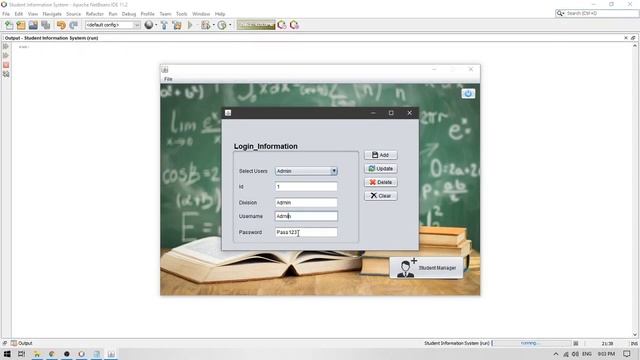The width and height of the screenshot is (640, 360).
Task: Click the Update button
Action: pyautogui.click(x=380, y=169)
